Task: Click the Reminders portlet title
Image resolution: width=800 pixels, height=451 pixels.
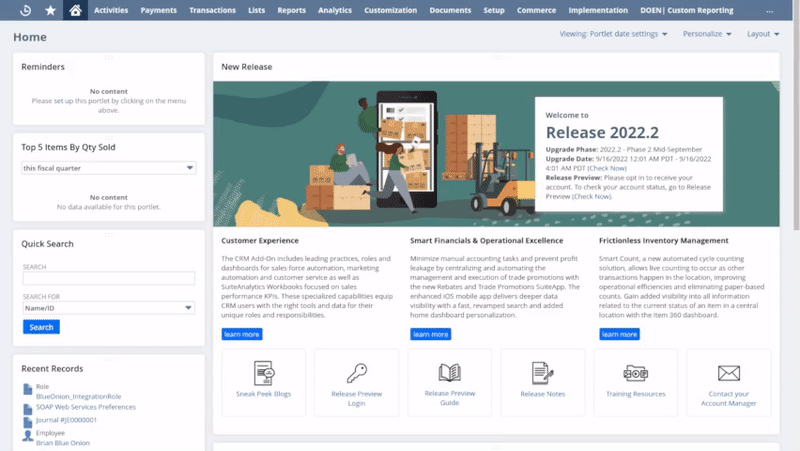Action: 43,67
